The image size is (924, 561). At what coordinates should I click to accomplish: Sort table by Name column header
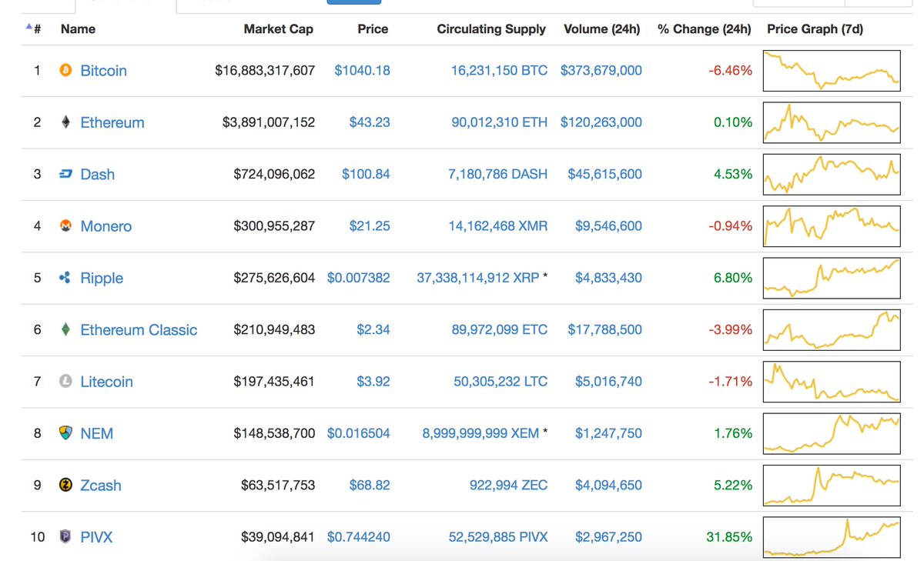[78, 29]
